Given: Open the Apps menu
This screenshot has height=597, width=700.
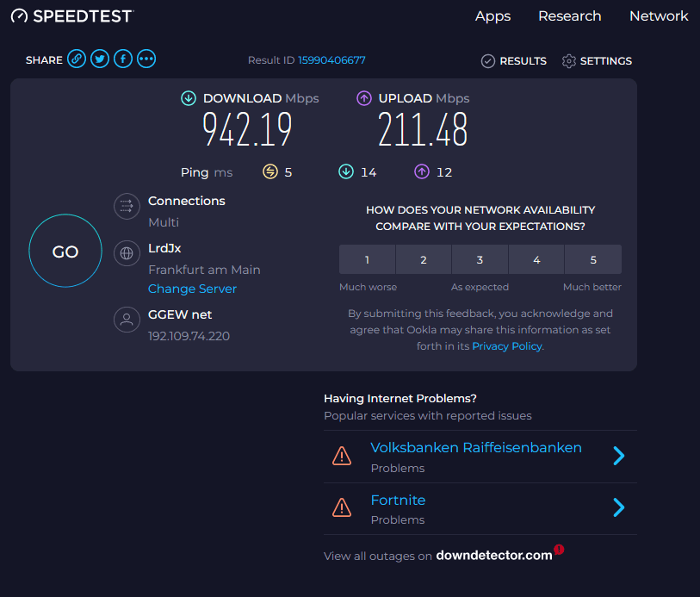Looking at the screenshot, I should pos(492,16).
